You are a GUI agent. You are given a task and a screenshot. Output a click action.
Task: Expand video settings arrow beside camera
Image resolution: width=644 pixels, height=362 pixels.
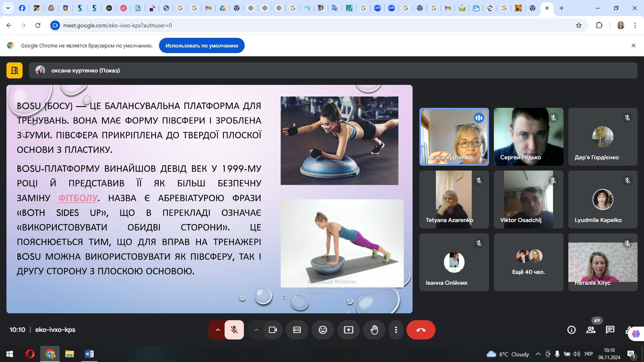click(x=256, y=330)
